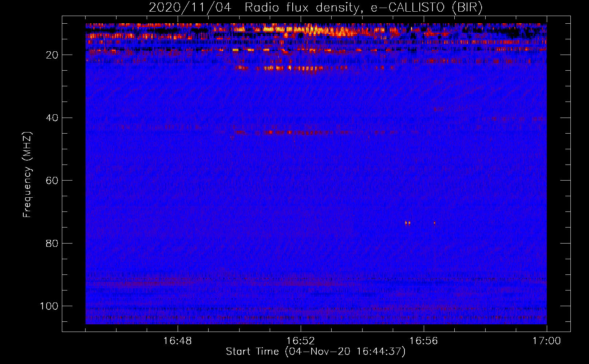Viewport: 589px width, 364px height.
Task: Click the 16:48 time tick label
Action: tap(178, 341)
